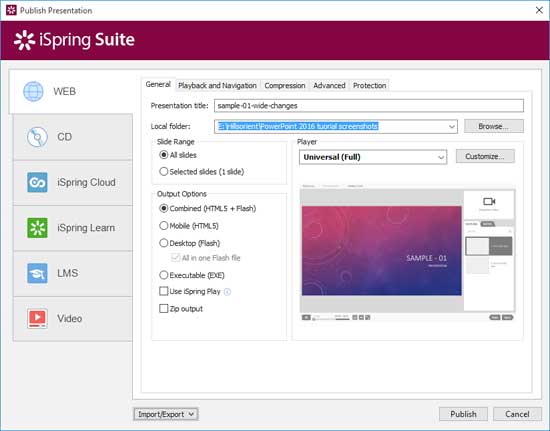The width and height of the screenshot is (550, 431).
Task: Click the preview player's progress bar
Action: (x=331, y=318)
